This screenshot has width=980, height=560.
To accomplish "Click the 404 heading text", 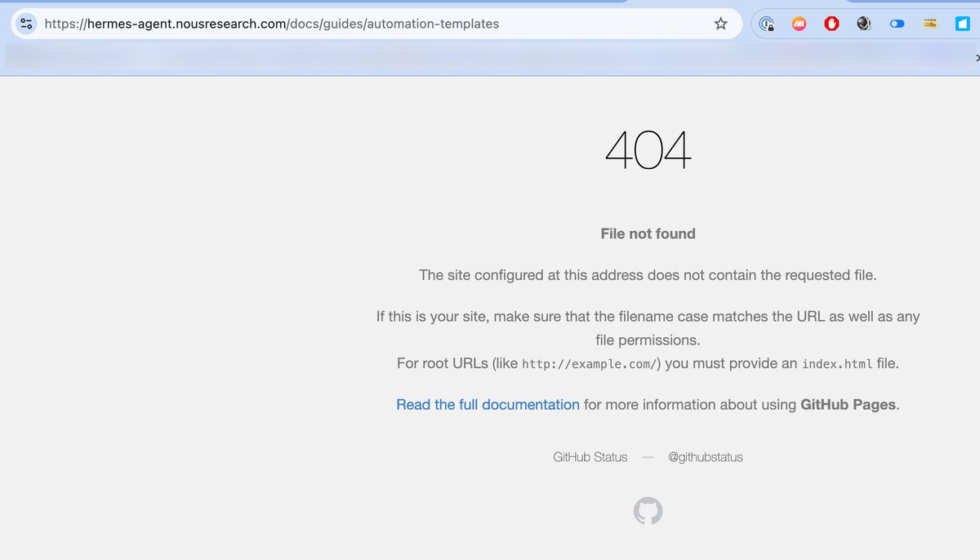I will [x=648, y=150].
